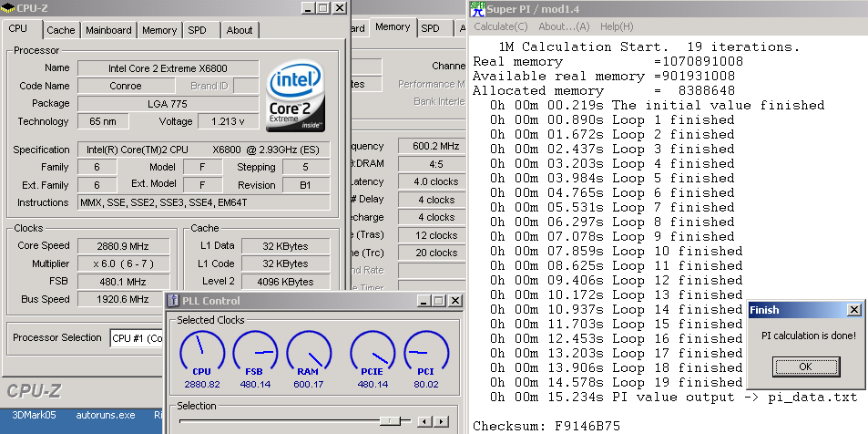This screenshot has height=434, width=868.
Task: Open SPD tab in the background CPU-Z window
Action: point(430,28)
